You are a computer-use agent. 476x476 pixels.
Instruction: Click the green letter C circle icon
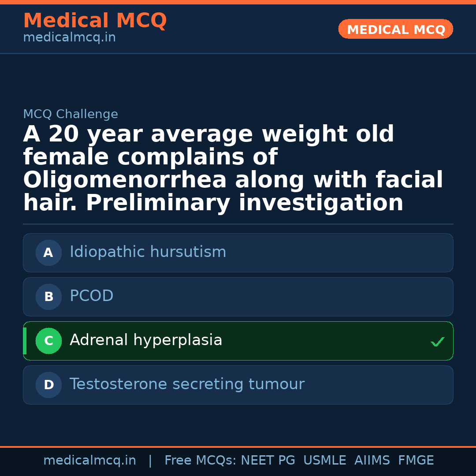coord(48,341)
